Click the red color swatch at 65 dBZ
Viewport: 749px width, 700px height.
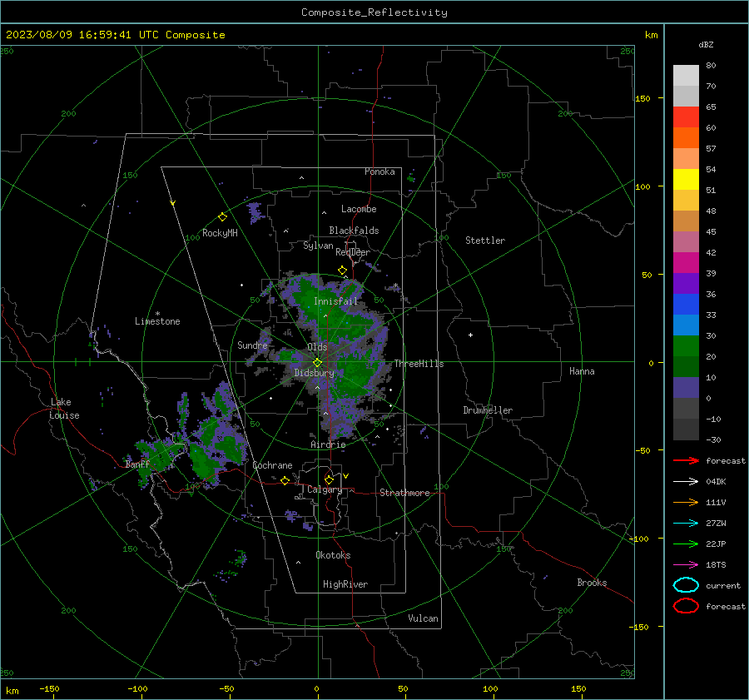pos(686,117)
